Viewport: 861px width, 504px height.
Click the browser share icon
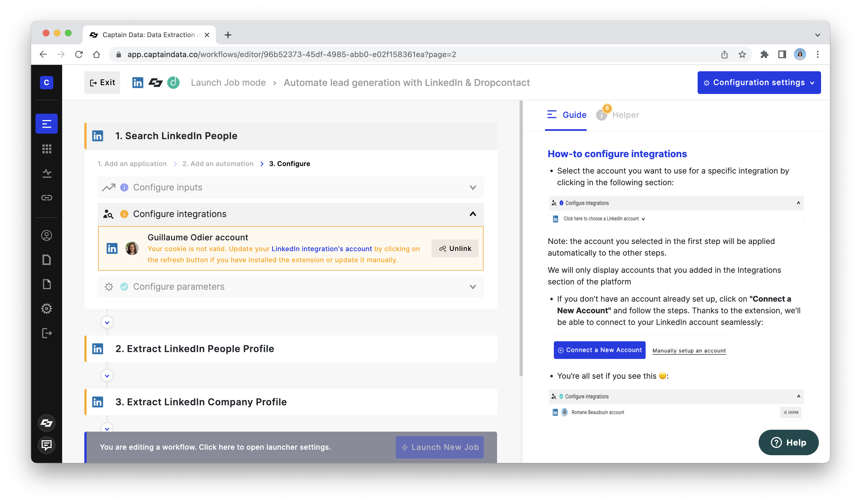pos(724,54)
